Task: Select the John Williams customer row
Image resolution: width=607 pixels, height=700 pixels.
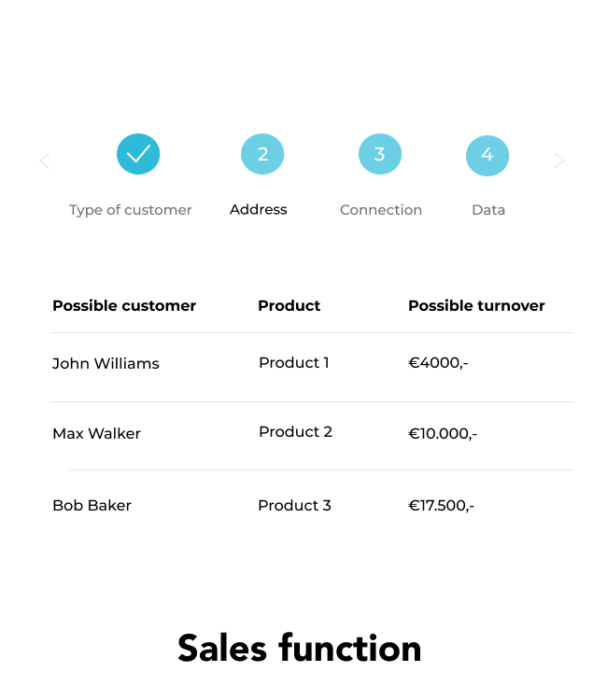Action: tap(312, 367)
